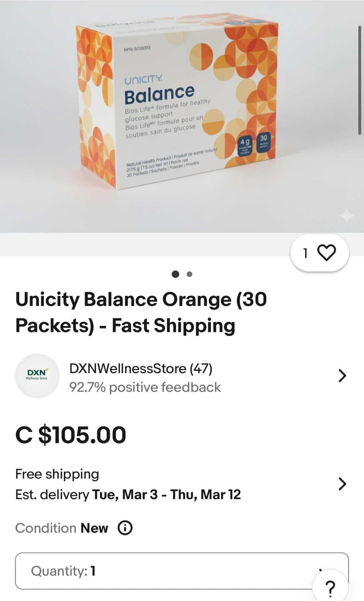Tap the Unicity Balance Orange listing title
The width and height of the screenshot is (364, 601).
[141, 312]
